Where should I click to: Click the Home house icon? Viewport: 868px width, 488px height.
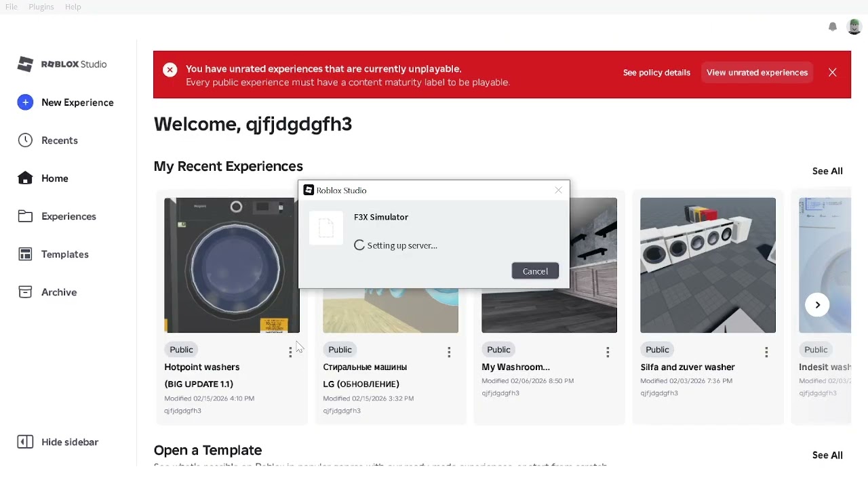(x=25, y=178)
